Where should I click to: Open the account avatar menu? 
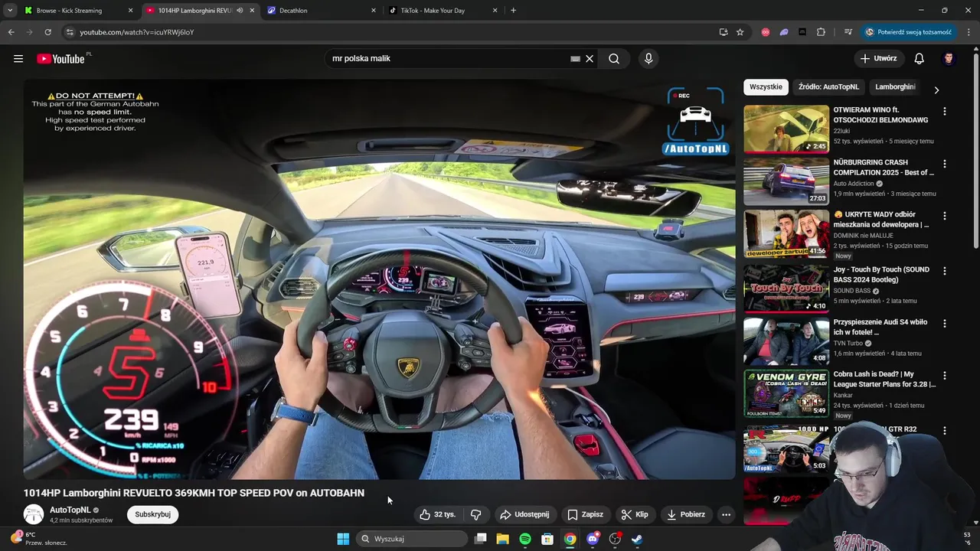(x=949, y=59)
